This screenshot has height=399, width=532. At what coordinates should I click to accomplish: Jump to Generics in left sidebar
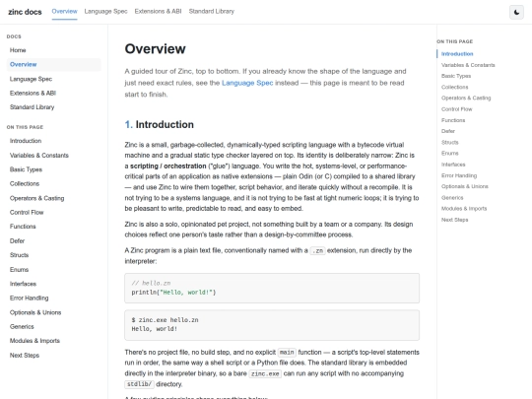[x=53, y=327]
